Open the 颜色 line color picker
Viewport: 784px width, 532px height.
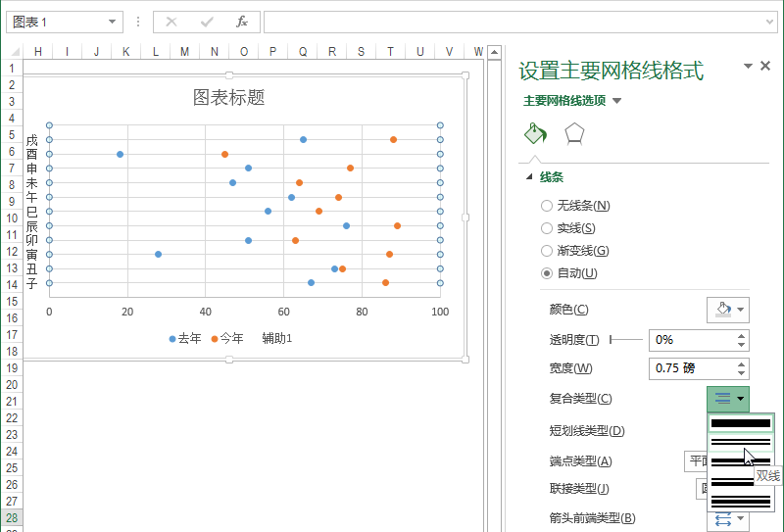tap(728, 310)
